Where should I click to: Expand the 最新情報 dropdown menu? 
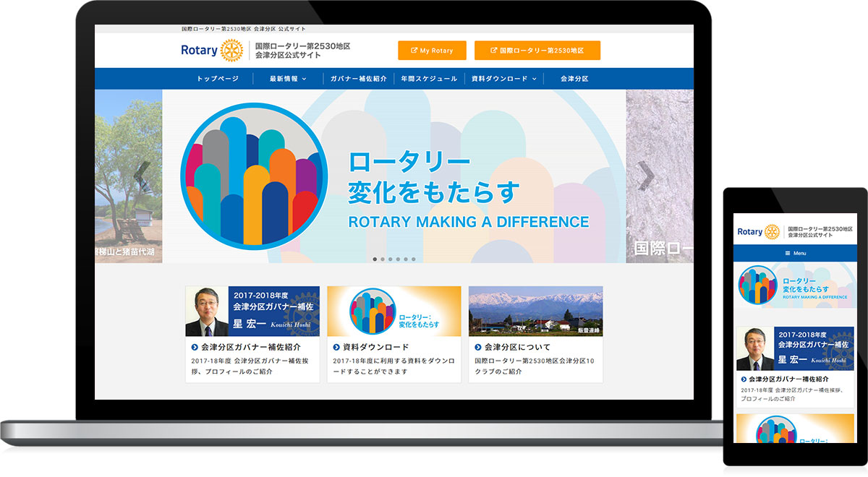tap(286, 78)
